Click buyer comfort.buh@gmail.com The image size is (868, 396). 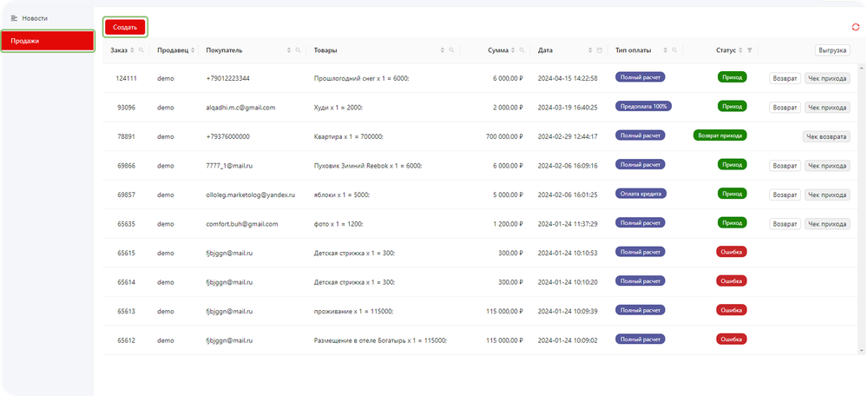point(242,224)
